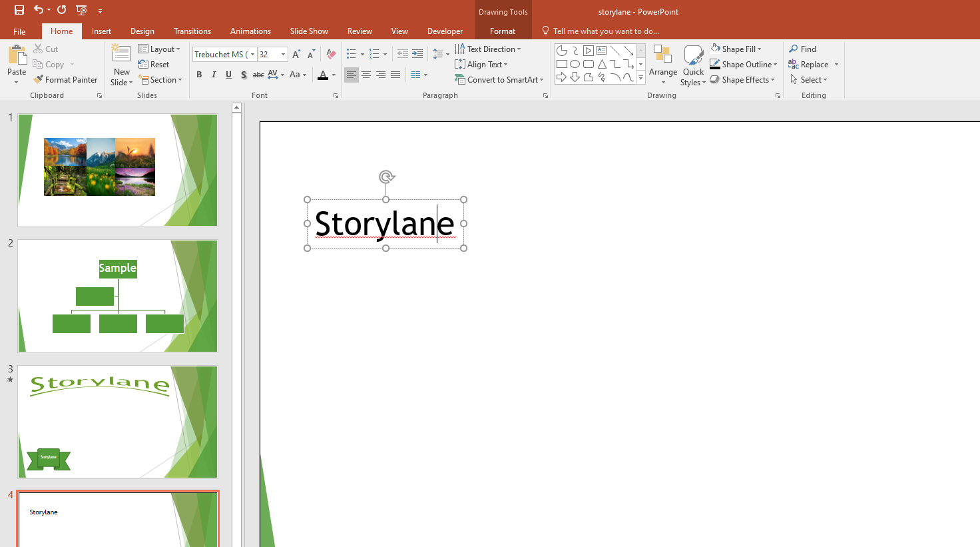Select the oval shape in the shapes gallery
980x547 pixels.
(x=575, y=65)
